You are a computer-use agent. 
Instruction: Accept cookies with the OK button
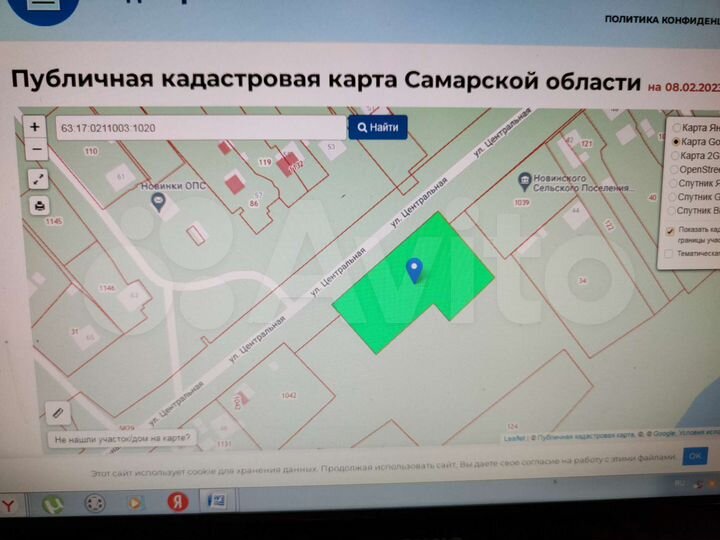[x=696, y=456]
